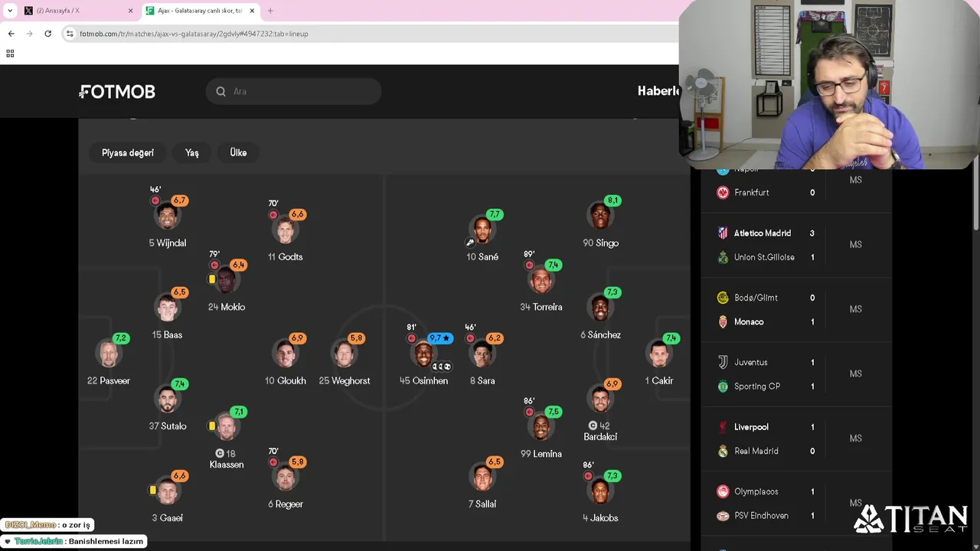
Task: Select the Piyasa değeri filter
Action: 128,153
